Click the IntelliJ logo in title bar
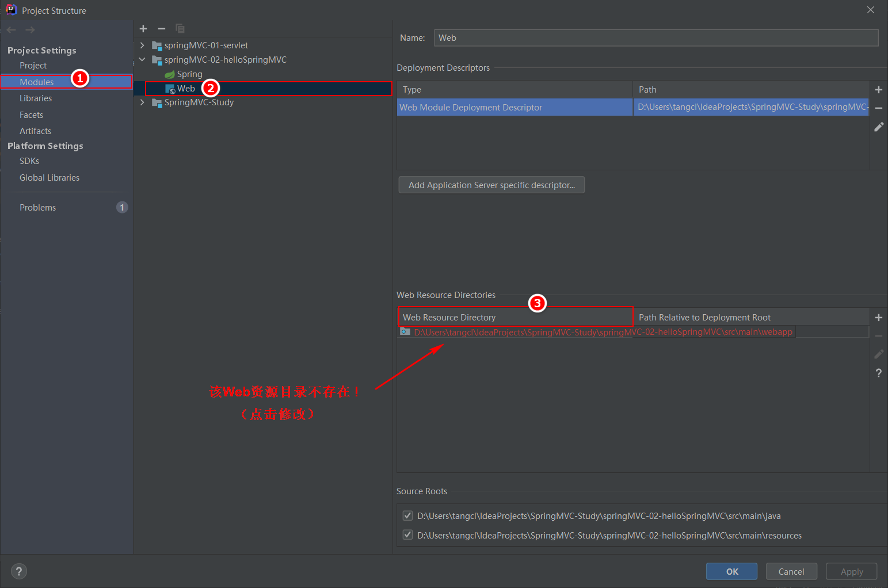 [x=11, y=10]
